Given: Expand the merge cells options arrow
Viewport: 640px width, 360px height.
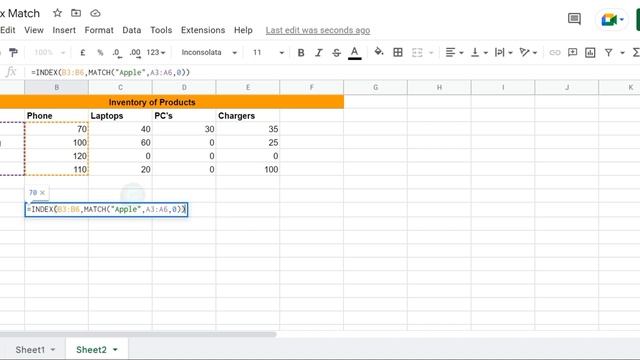Looking at the screenshot, I should tap(431, 53).
